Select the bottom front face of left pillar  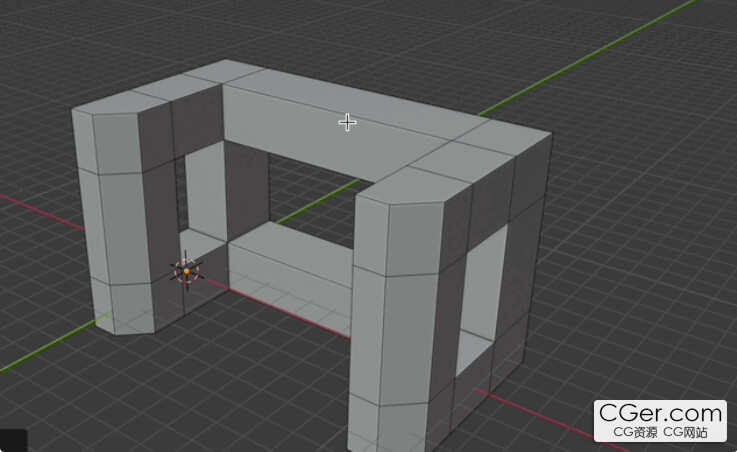122,305
